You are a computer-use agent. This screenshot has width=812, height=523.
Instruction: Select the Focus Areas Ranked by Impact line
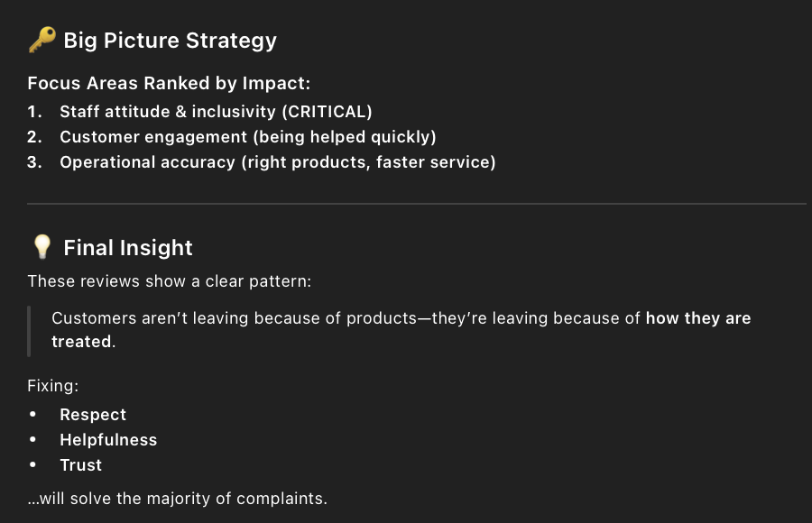point(169,84)
